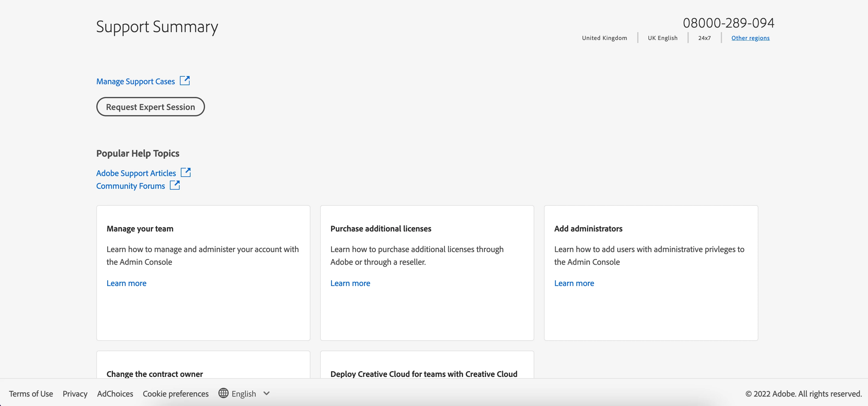Viewport: 868px width, 406px height.
Task: Open Terms of Use in footer
Action: tap(31, 394)
